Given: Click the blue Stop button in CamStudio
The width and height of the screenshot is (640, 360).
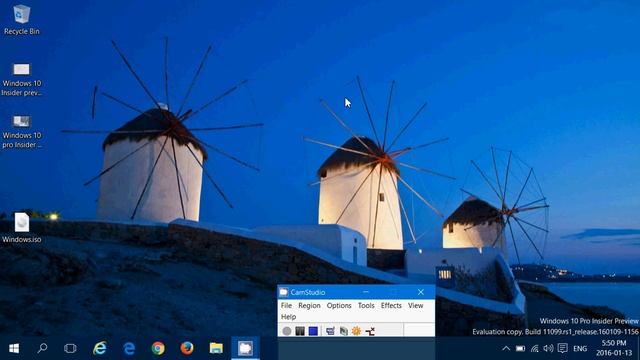Looking at the screenshot, I should (x=313, y=331).
